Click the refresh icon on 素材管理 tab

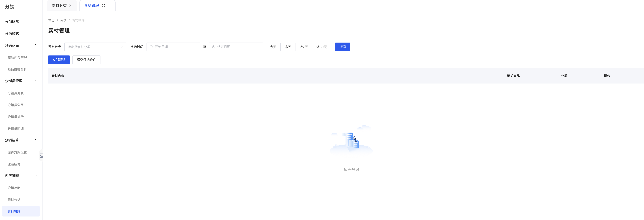tap(103, 6)
